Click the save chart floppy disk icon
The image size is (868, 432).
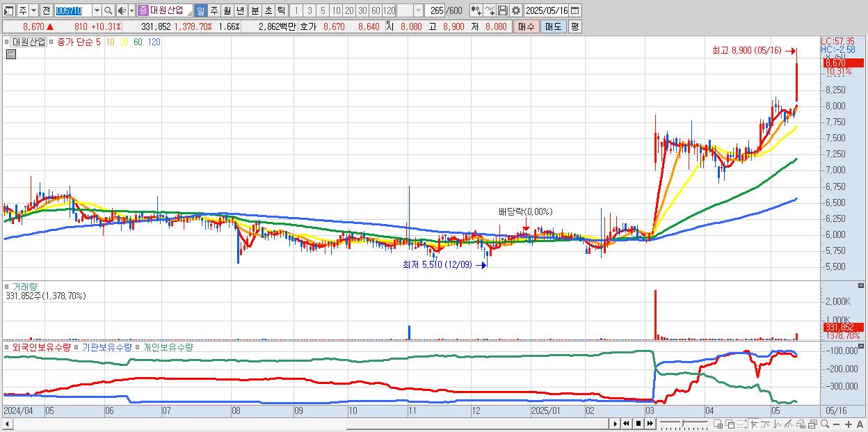point(502,10)
